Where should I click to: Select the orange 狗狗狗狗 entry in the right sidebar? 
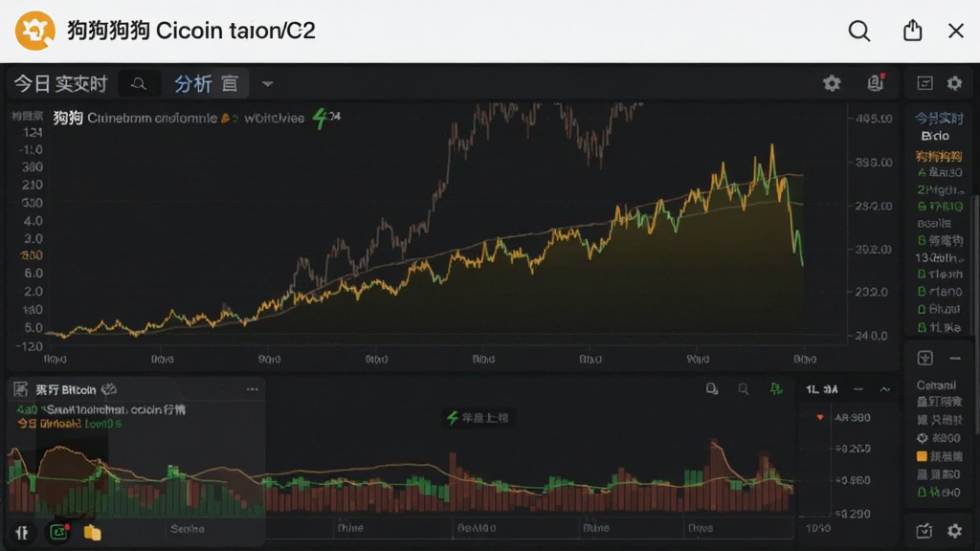(x=939, y=156)
